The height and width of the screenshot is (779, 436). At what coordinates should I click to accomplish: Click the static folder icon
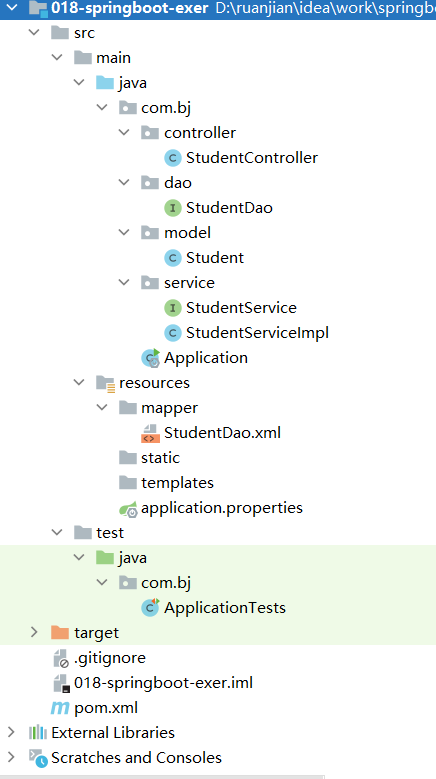(128, 458)
